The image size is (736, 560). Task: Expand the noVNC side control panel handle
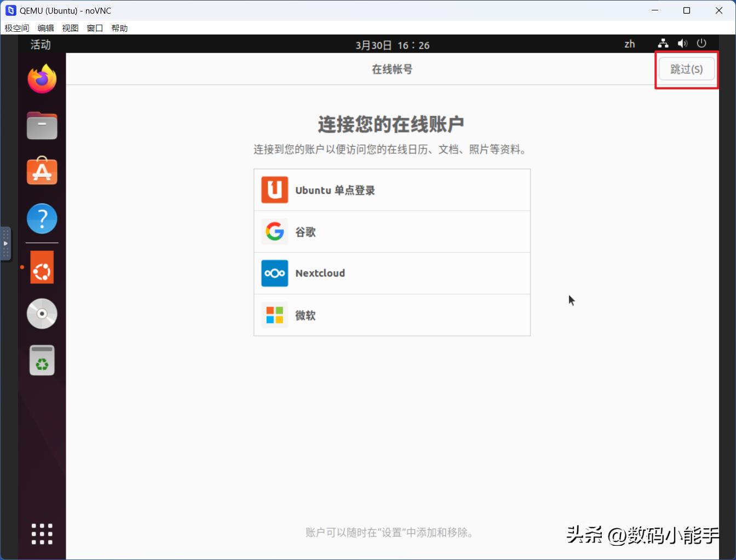(x=5, y=243)
